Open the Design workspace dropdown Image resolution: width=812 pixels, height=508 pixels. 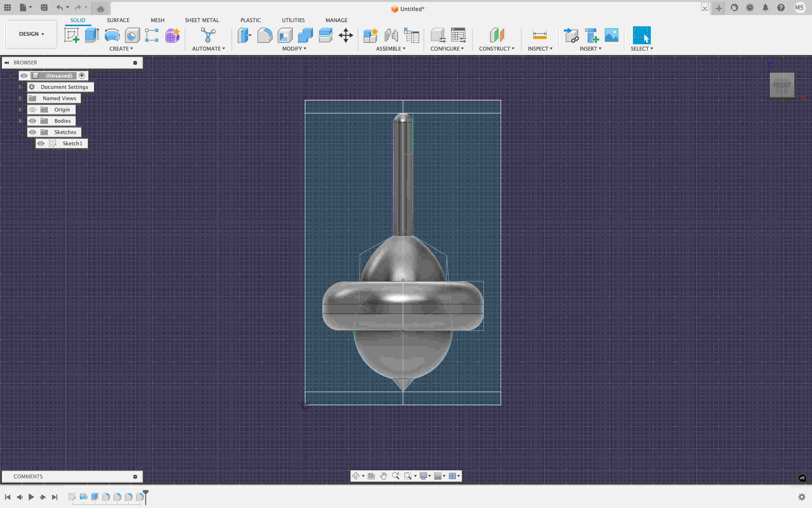(x=31, y=34)
